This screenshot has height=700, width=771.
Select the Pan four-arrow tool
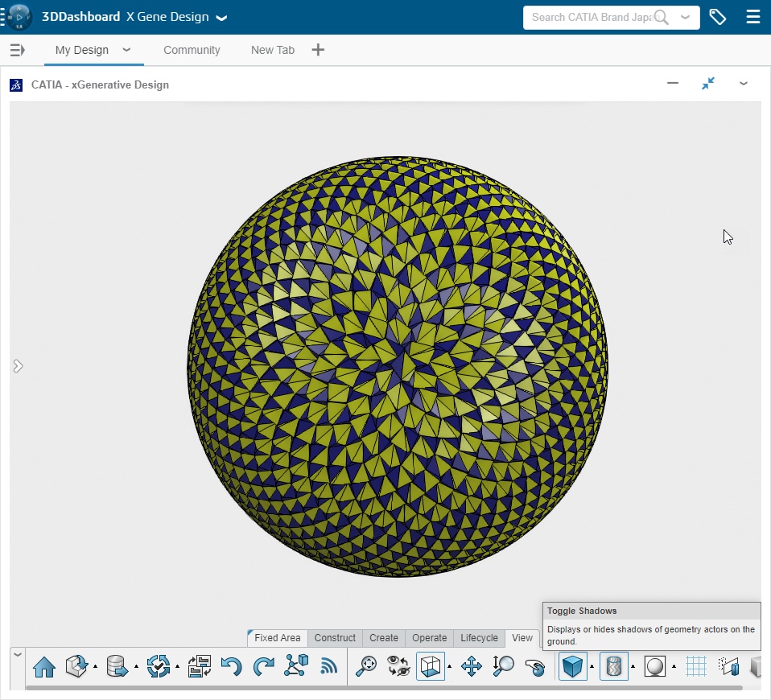tap(471, 667)
